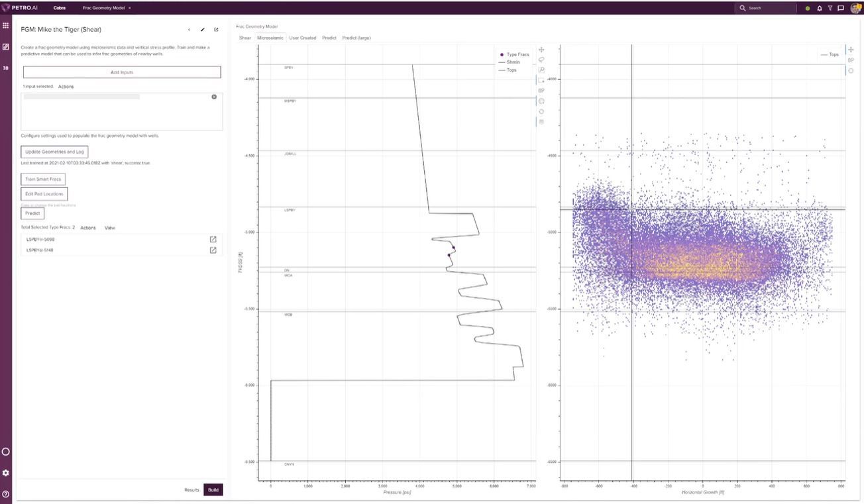Click the filter icon in the top bar

tap(830, 8)
